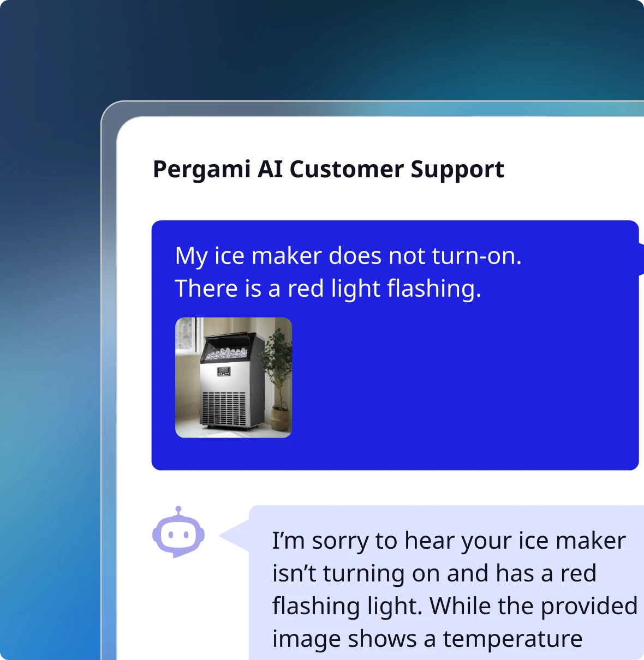
Task: Click the word "temperature" in the bot reply
Action: (x=512, y=639)
